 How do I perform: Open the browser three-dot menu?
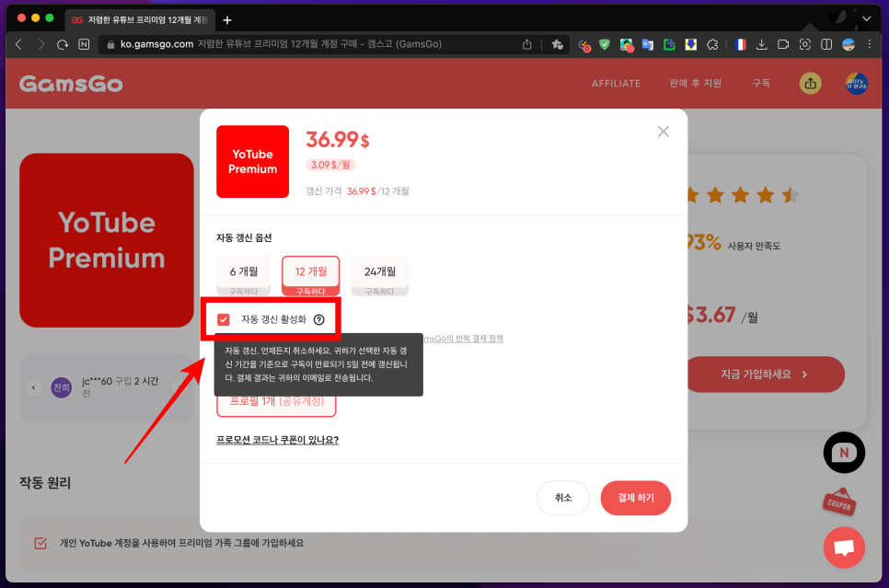click(x=869, y=44)
